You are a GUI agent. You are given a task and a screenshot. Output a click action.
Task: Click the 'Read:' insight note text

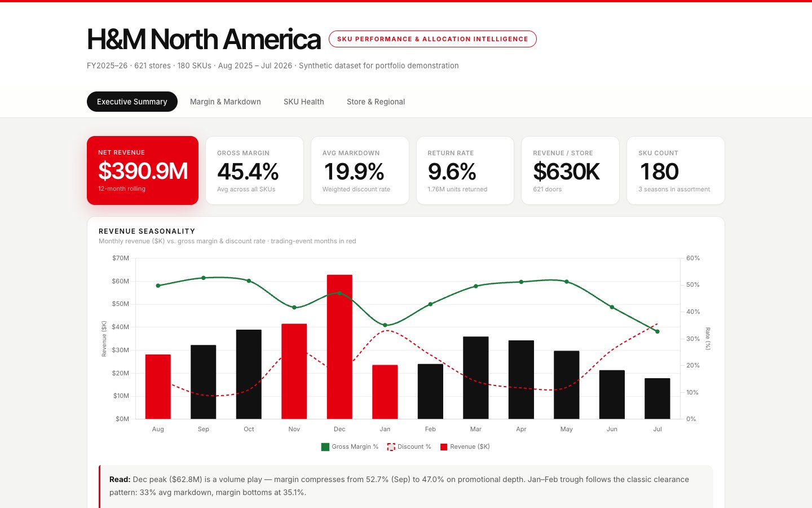[x=399, y=486]
